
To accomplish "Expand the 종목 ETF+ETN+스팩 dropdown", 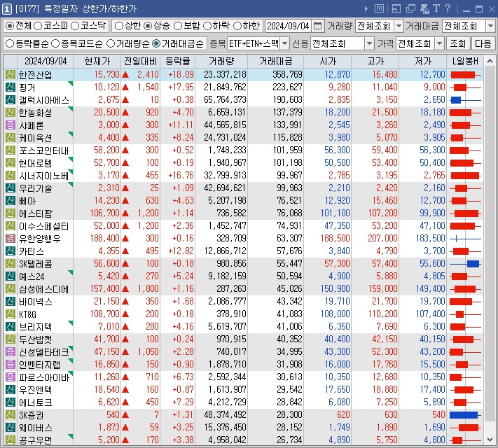I will click(x=285, y=44).
